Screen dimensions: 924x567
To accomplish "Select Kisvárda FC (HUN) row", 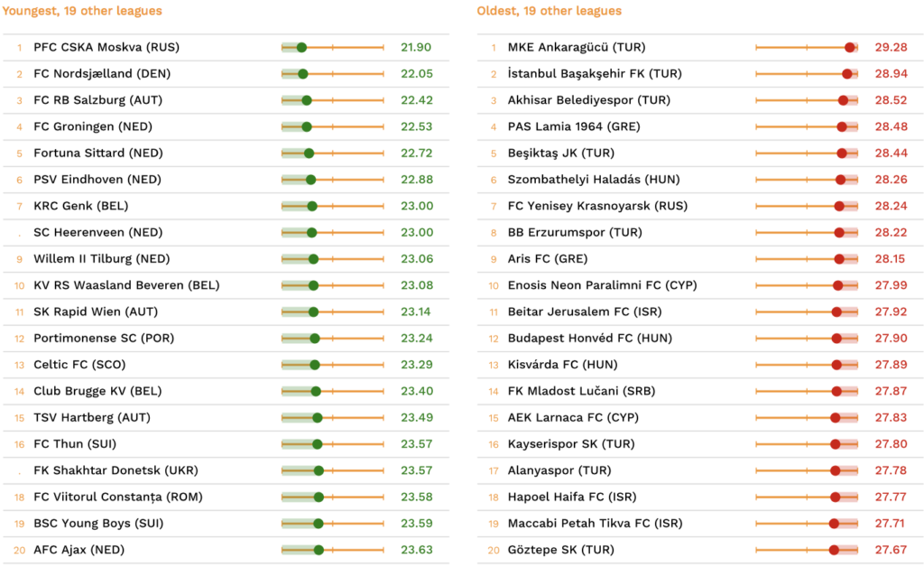I will coord(700,365).
